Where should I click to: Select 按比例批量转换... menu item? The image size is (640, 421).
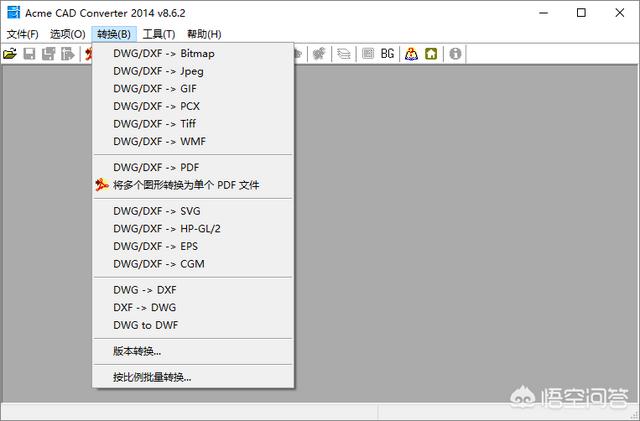click(x=152, y=377)
